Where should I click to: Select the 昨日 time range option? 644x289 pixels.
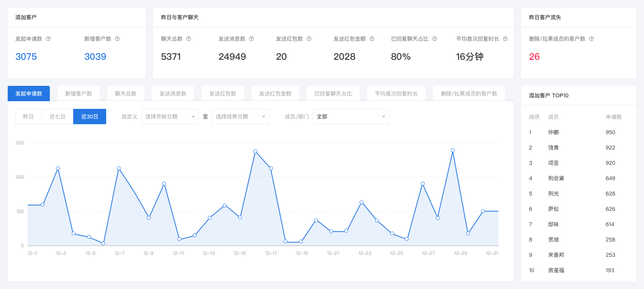(x=28, y=117)
